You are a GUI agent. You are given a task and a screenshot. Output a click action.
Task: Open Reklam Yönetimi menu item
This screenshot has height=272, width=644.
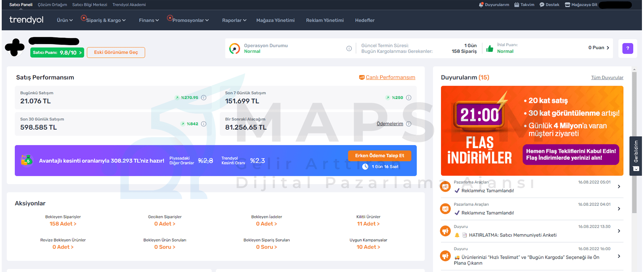click(x=325, y=20)
